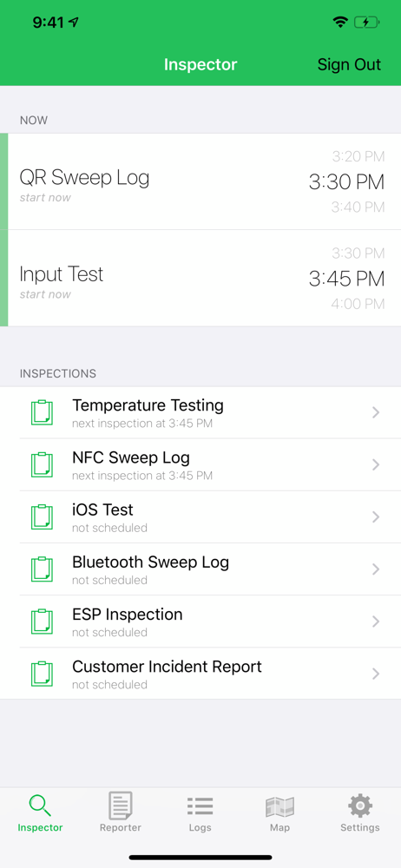The height and width of the screenshot is (868, 401).
Task: Click the Temperature Testing clipboard icon
Action: (42, 412)
